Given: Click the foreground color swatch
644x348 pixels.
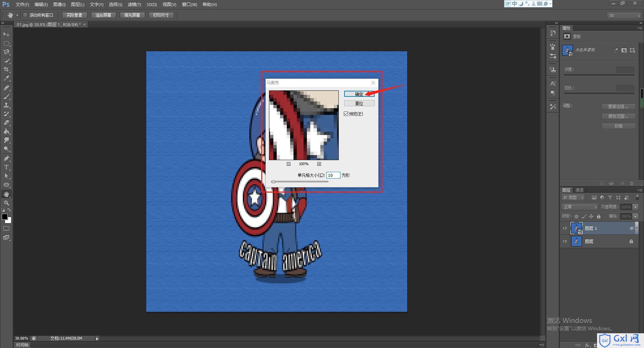Looking at the screenshot, I should pyautogui.click(x=5, y=217).
